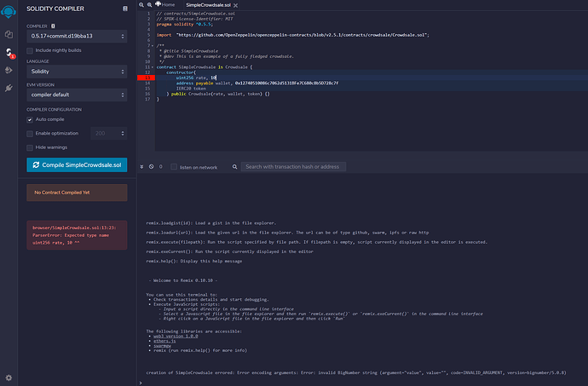
Task: Click the creation of SimpleCrowdsale errored message
Action: tap(356, 373)
